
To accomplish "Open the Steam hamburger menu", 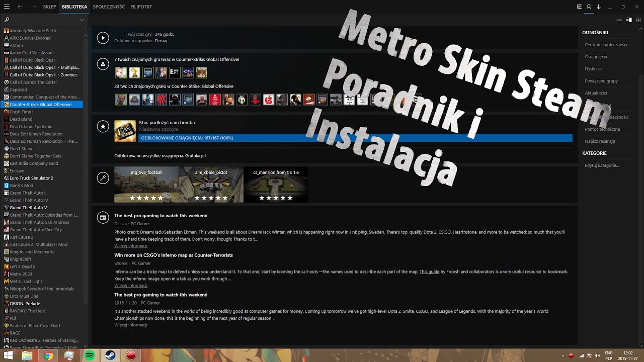I will 7,7.
